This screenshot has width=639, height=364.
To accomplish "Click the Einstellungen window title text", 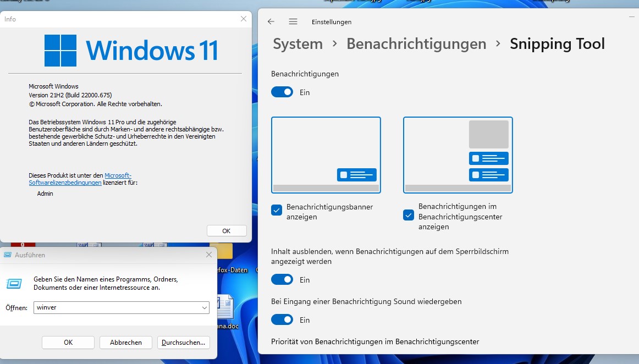I will coord(331,22).
